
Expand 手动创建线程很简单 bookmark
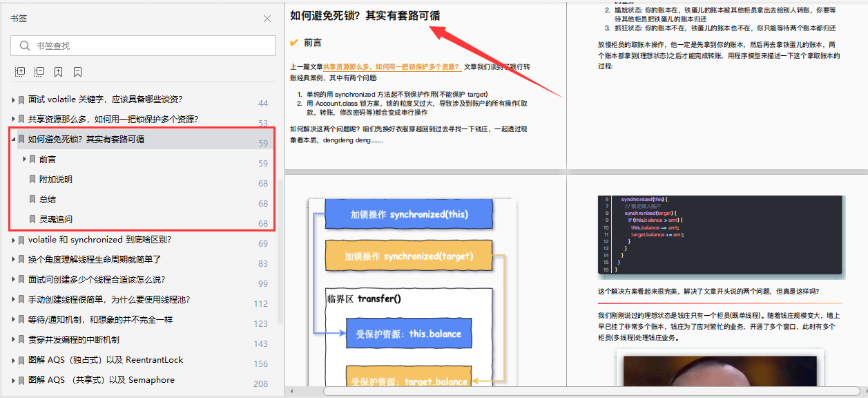click(13, 300)
